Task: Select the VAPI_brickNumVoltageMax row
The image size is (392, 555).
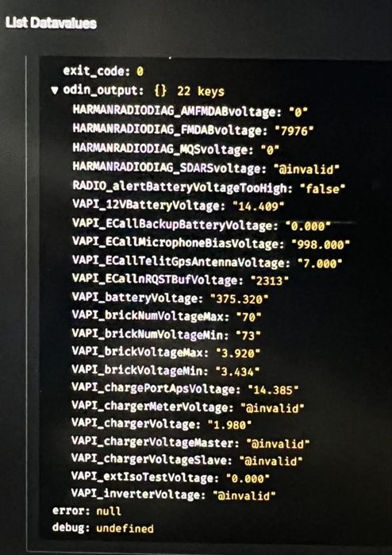Action: click(167, 316)
